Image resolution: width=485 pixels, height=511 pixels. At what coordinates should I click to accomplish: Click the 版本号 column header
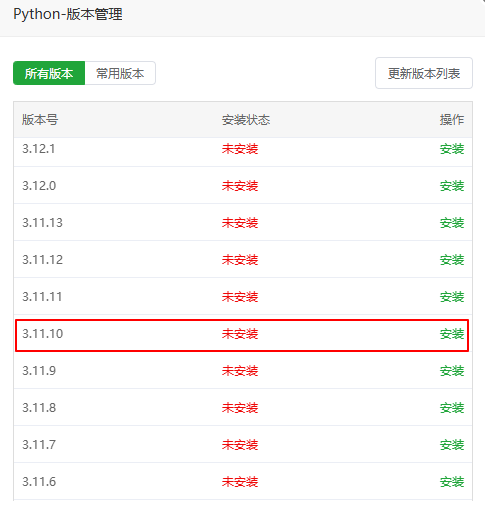tap(40, 120)
